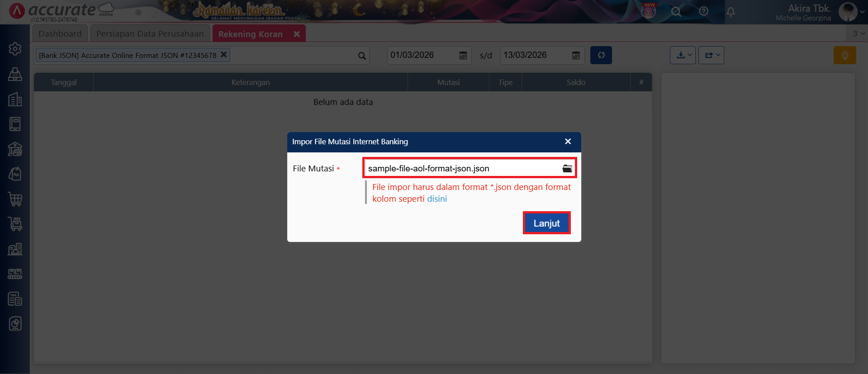Open the settings gear in sidebar
The width and height of the screenshot is (868, 374).
coord(15,49)
